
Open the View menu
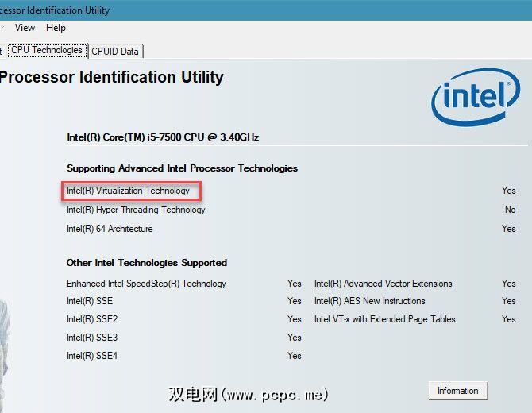click(25, 28)
